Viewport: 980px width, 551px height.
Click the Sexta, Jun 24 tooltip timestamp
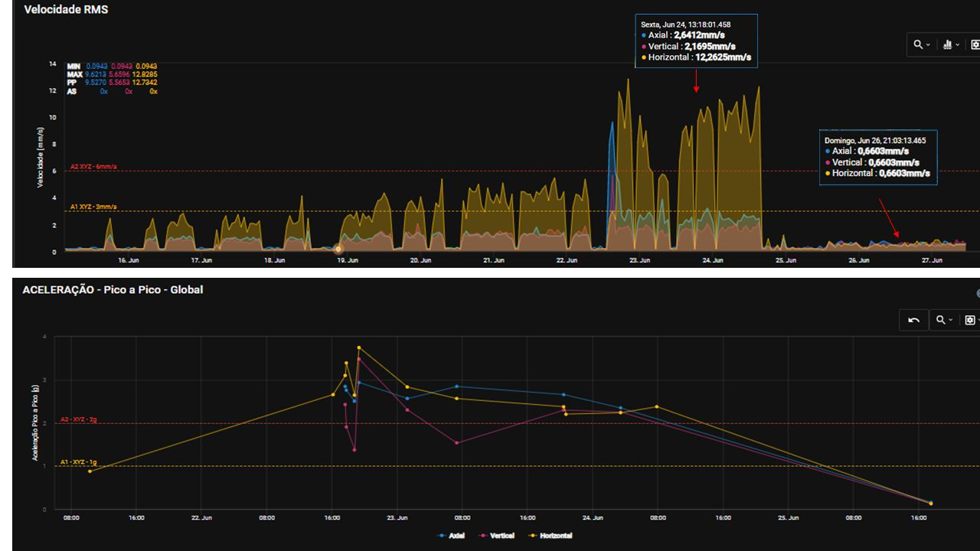tap(685, 24)
